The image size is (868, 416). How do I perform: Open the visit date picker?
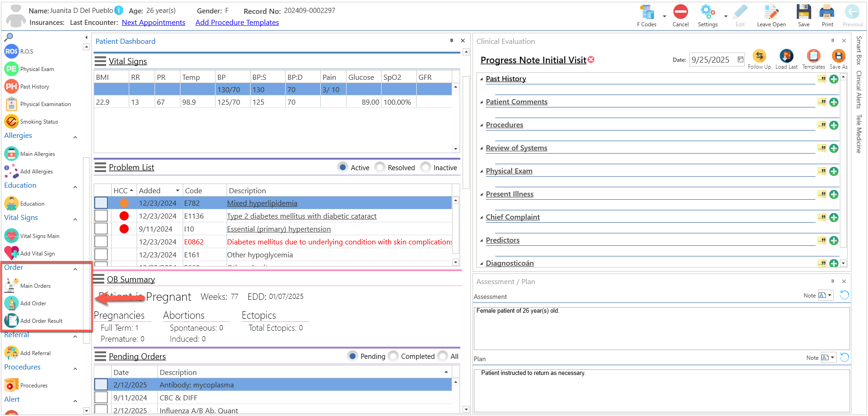click(740, 59)
